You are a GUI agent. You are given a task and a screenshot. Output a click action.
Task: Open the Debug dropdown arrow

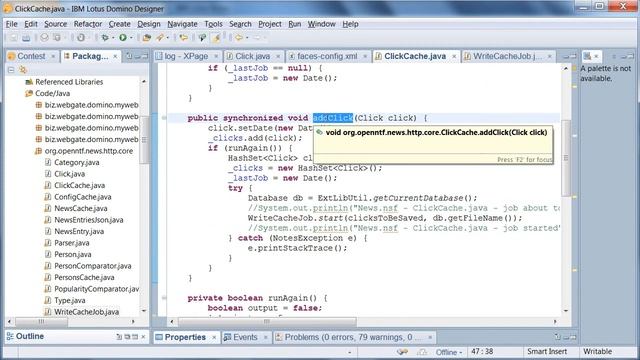(113, 38)
